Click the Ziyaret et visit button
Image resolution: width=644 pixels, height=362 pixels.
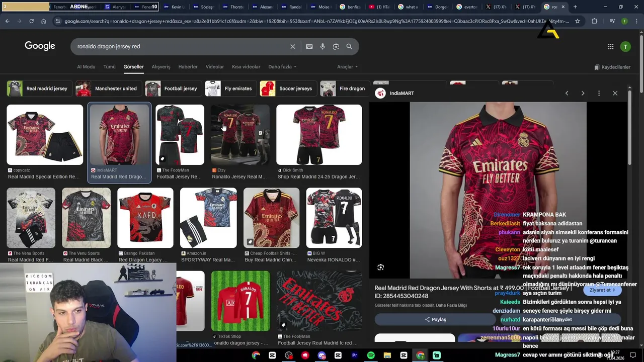pyautogui.click(x=602, y=290)
